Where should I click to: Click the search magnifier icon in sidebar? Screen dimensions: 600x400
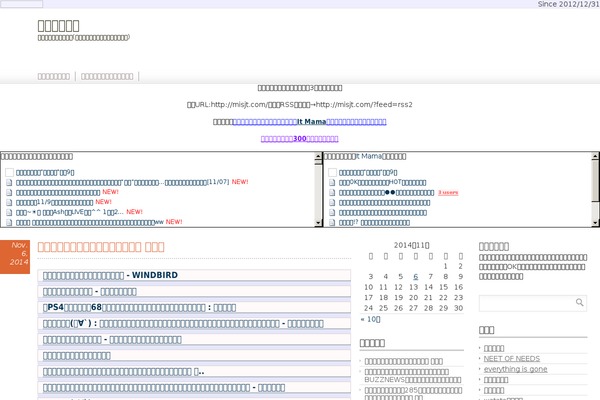coord(580,302)
